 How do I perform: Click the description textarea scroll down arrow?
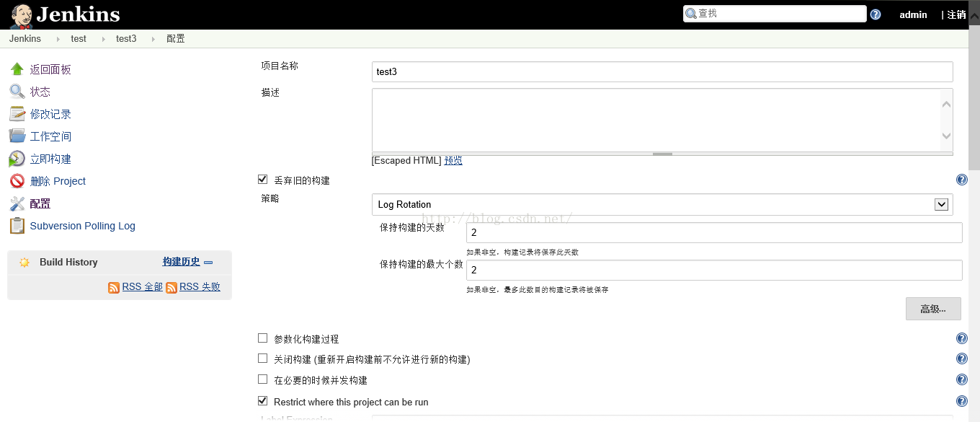947,136
